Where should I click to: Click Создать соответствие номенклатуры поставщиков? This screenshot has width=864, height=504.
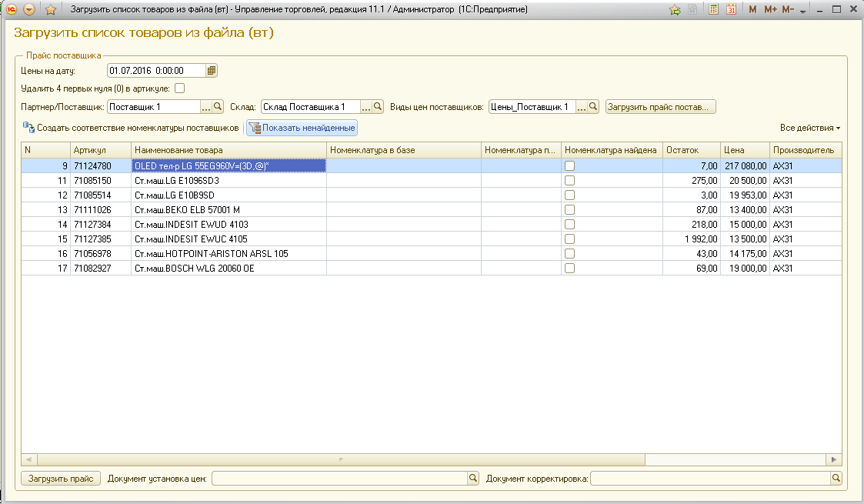pyautogui.click(x=131, y=128)
